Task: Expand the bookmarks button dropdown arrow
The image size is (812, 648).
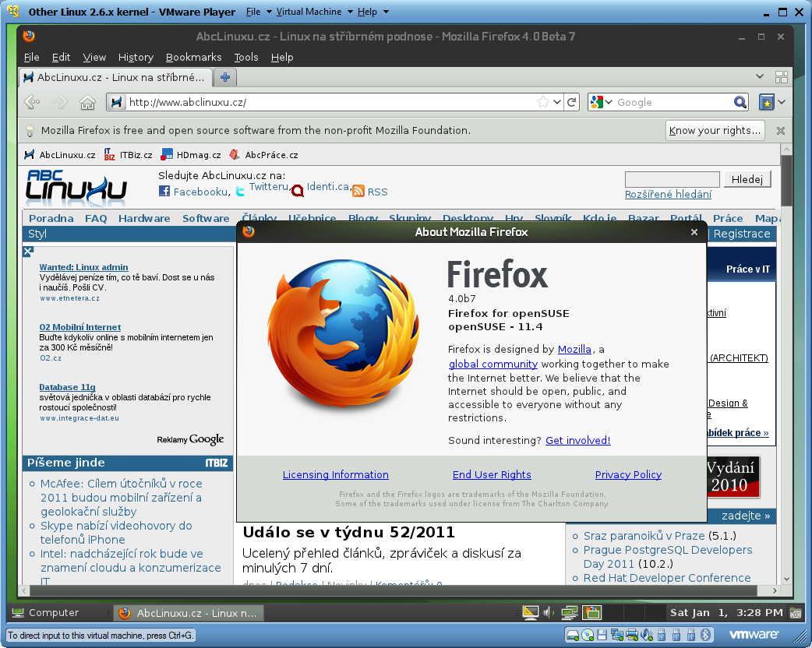Action: (782, 102)
